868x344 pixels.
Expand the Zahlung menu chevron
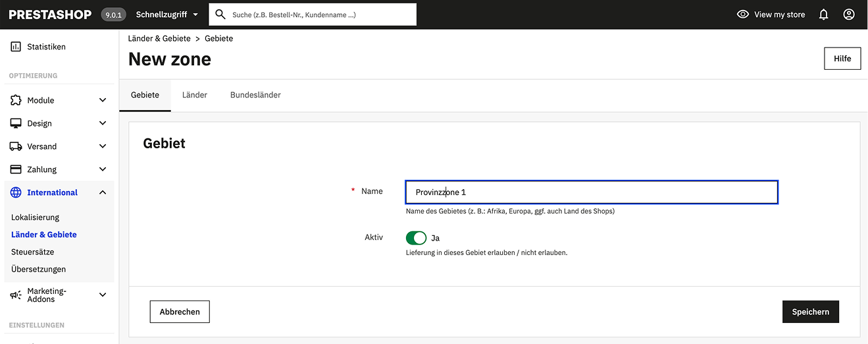tap(103, 169)
